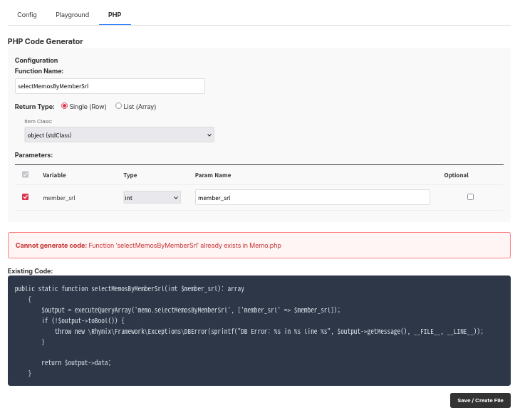This screenshot has width=520, height=420.
Task: Select the PHP tab
Action: [115, 14]
